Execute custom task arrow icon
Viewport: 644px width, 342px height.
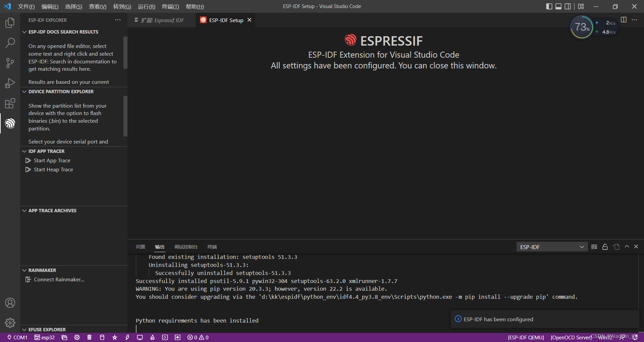(x=177, y=337)
